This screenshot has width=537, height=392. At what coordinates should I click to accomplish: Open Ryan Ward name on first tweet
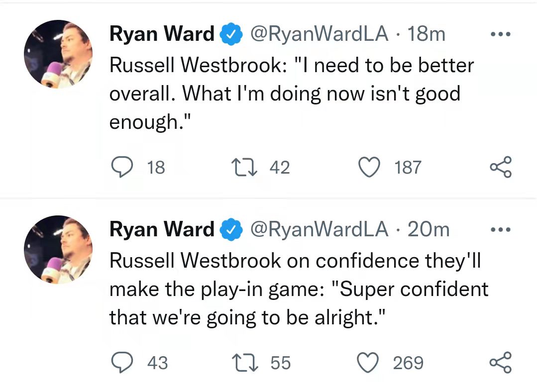(162, 34)
